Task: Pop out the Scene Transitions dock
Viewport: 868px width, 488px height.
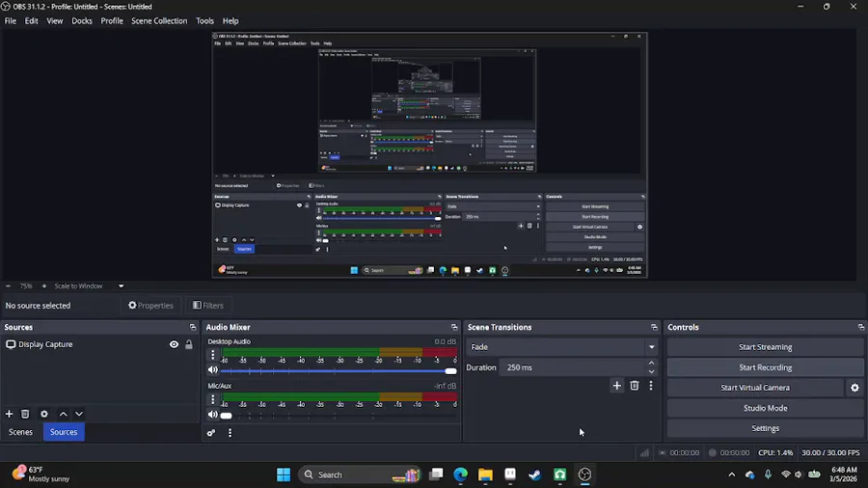Action: coord(654,327)
